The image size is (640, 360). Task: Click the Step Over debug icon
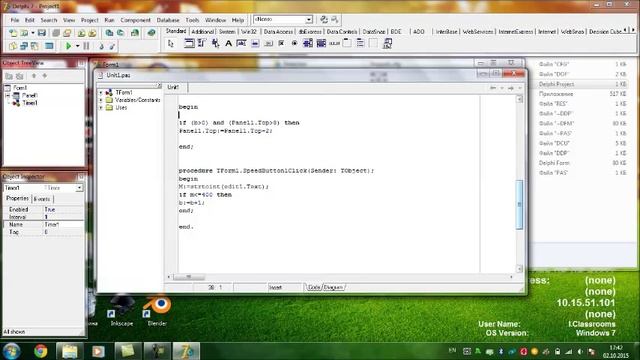coord(112,46)
